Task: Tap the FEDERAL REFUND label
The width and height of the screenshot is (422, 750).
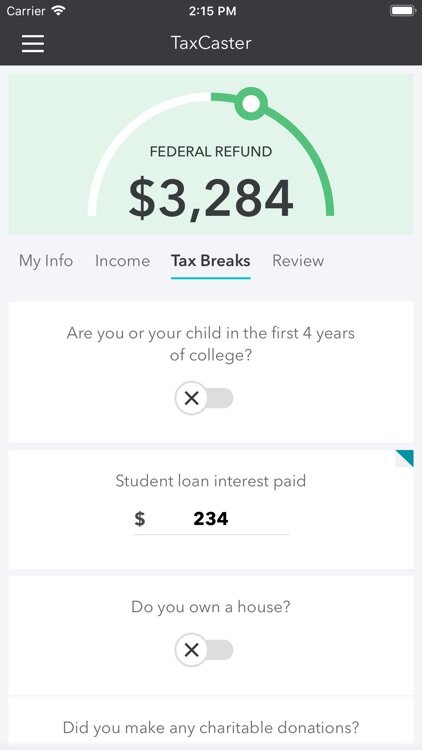Action: pyautogui.click(x=211, y=152)
